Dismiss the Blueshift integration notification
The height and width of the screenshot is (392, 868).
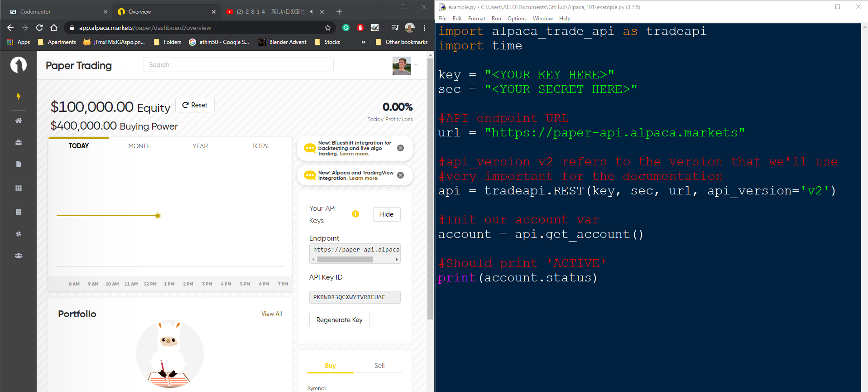[x=400, y=148]
